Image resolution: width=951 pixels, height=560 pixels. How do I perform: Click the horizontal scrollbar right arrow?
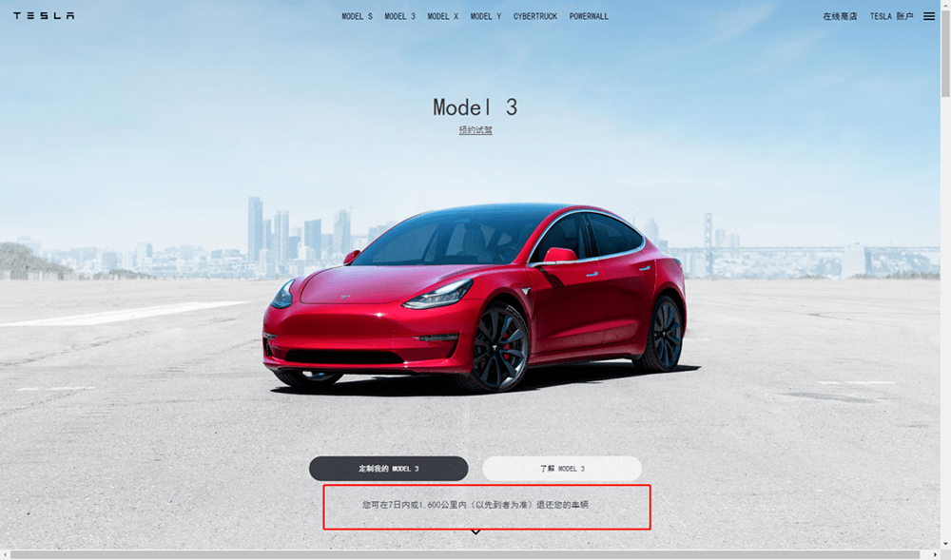coord(935,554)
